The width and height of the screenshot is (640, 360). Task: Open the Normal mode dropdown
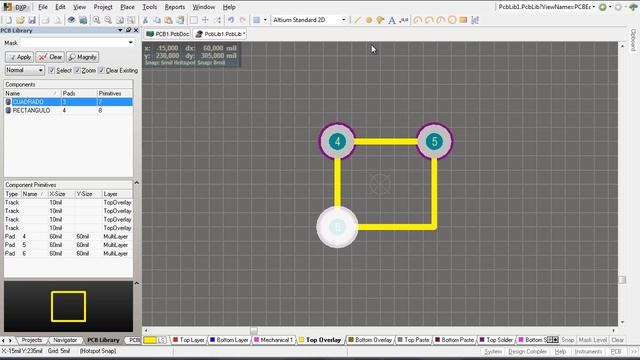[24, 70]
